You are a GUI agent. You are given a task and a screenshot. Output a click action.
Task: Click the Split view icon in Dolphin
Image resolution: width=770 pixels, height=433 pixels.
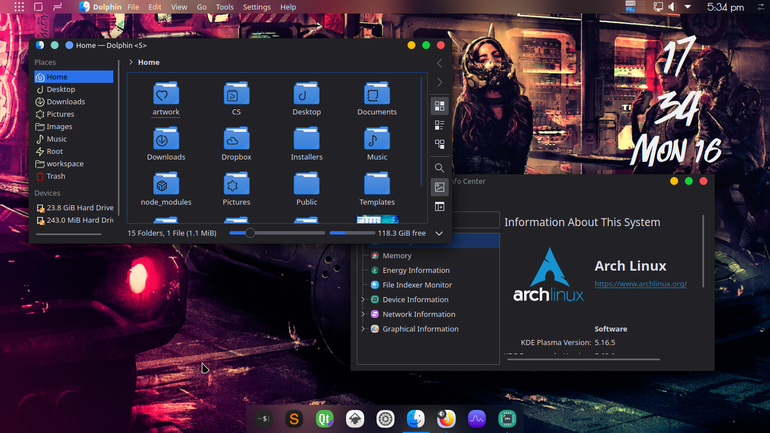tap(440, 207)
